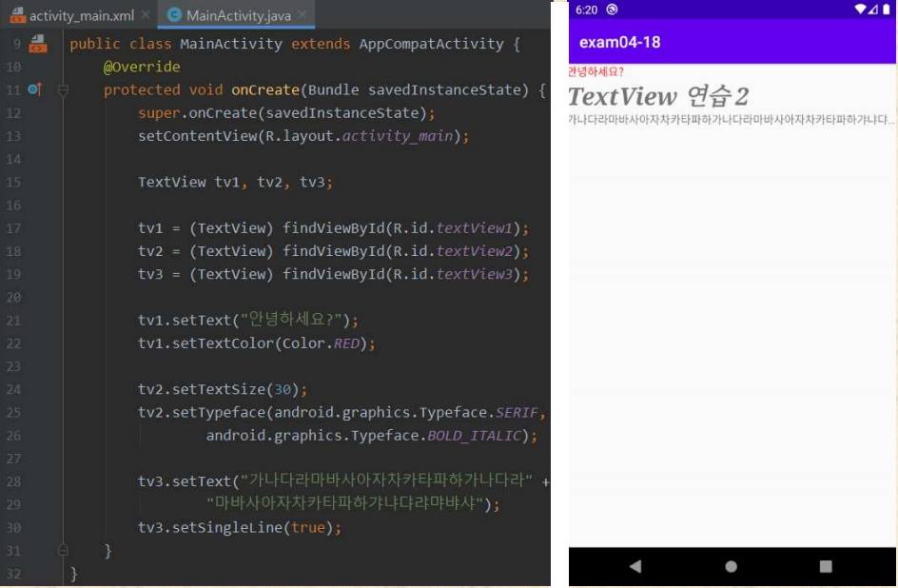
Task: Click textView1 in the findViewById line
Action: (474, 228)
